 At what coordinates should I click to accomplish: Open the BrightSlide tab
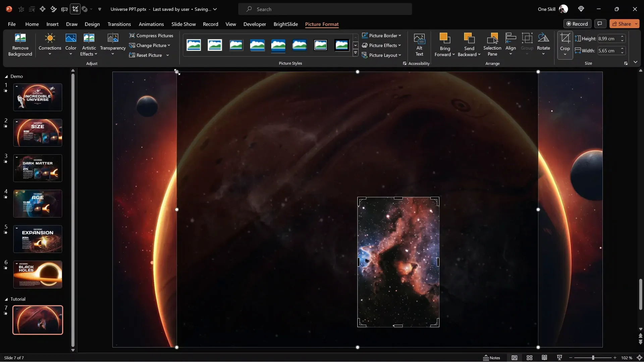[285, 24]
